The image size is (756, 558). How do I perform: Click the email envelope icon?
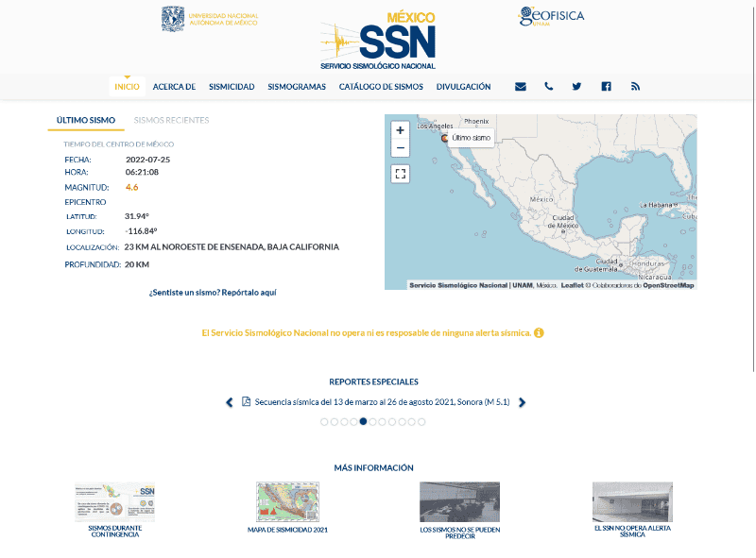click(520, 87)
